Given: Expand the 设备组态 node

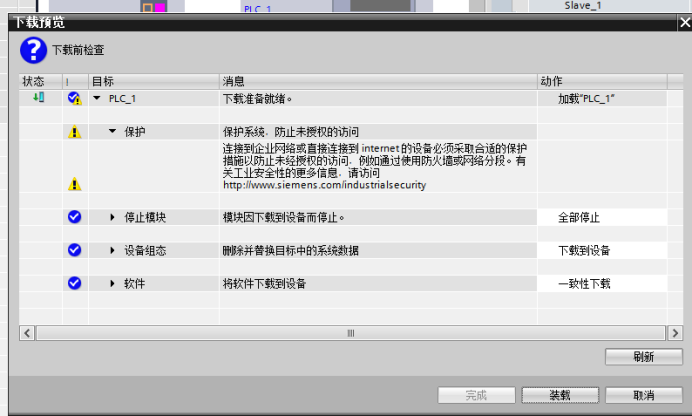Looking at the screenshot, I should (x=112, y=250).
